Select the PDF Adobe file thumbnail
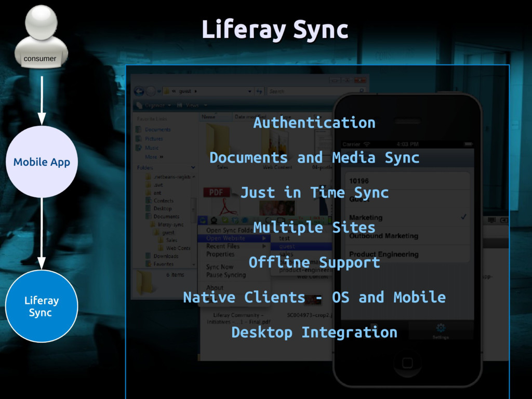This screenshot has height=399, width=532. pos(220,202)
